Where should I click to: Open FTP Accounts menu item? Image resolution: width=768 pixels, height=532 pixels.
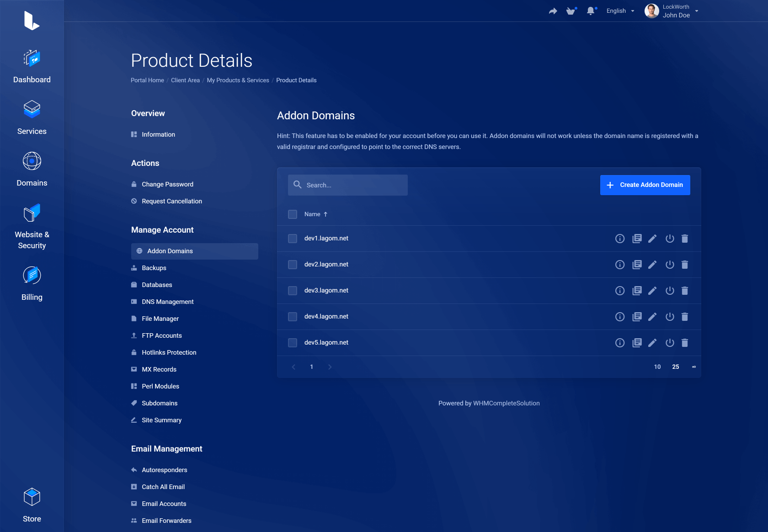point(162,335)
